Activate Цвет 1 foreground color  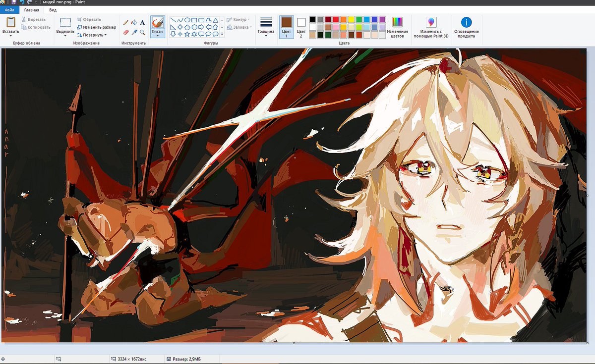(286, 27)
